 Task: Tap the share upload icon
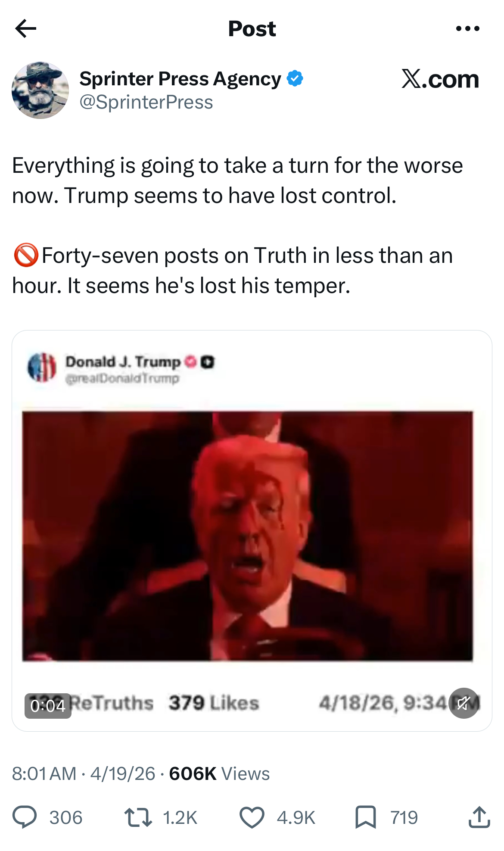[479, 817]
